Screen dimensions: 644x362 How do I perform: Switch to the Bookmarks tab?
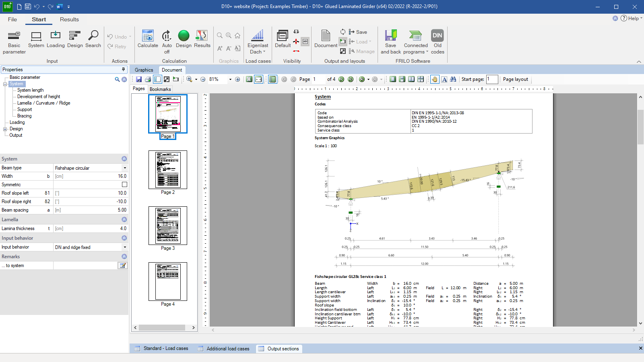click(x=160, y=89)
